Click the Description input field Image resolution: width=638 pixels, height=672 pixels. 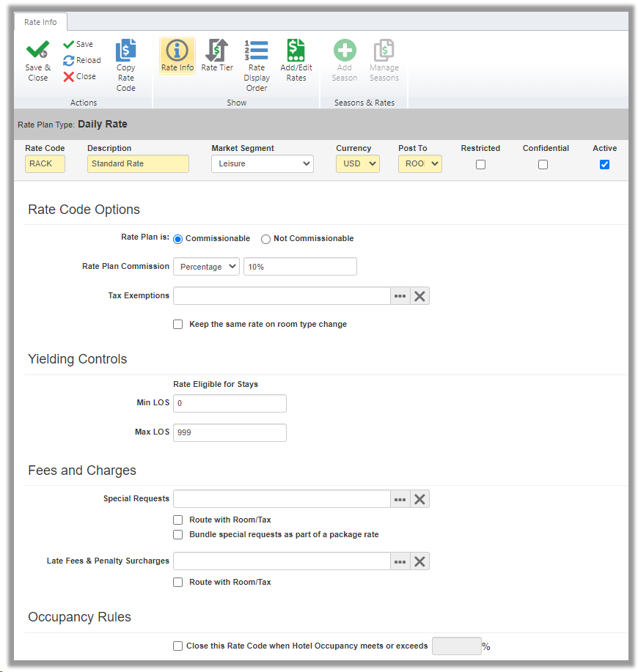point(138,163)
